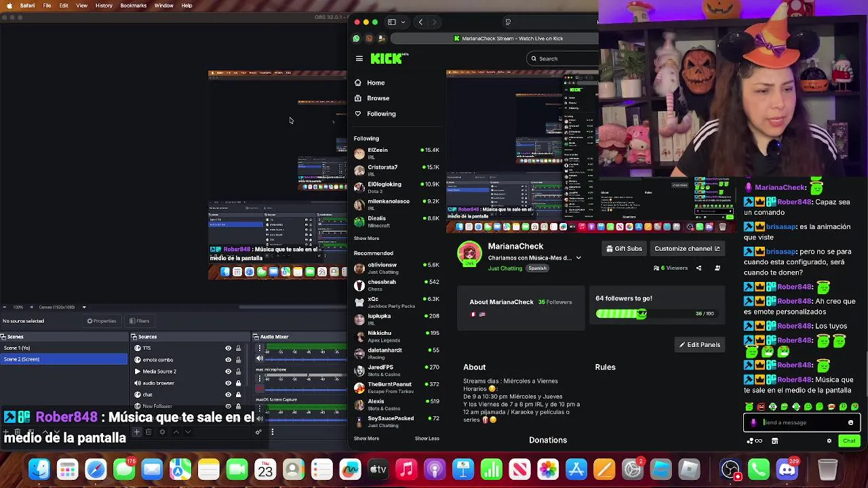Open the Kick chat shop icon
Screen dimensions: 868x488
click(x=774, y=441)
